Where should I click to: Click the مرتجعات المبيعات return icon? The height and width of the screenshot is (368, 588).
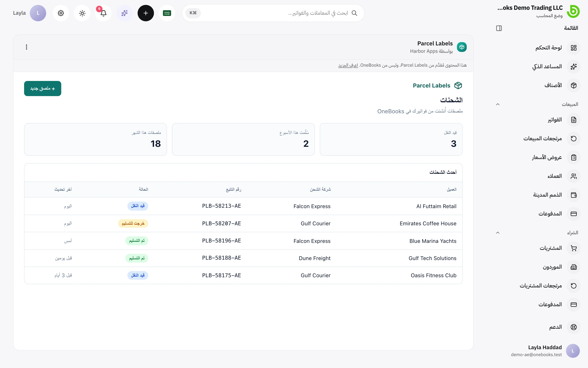click(574, 138)
